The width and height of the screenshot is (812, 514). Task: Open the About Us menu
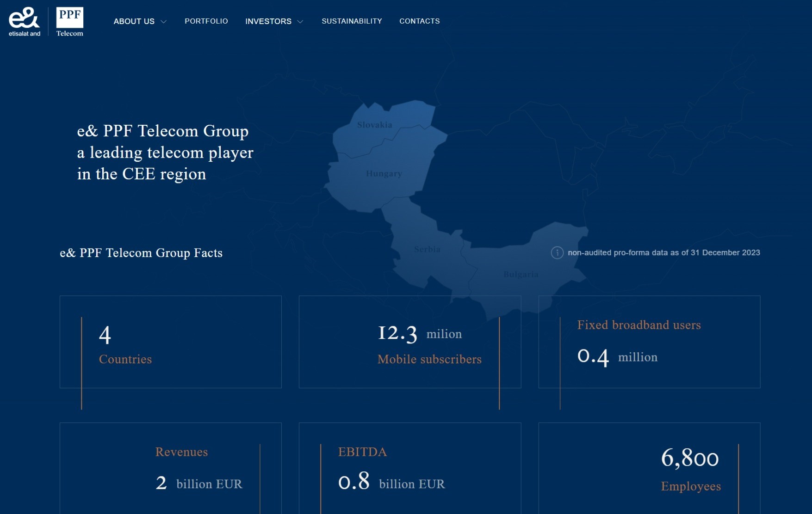[x=134, y=21]
